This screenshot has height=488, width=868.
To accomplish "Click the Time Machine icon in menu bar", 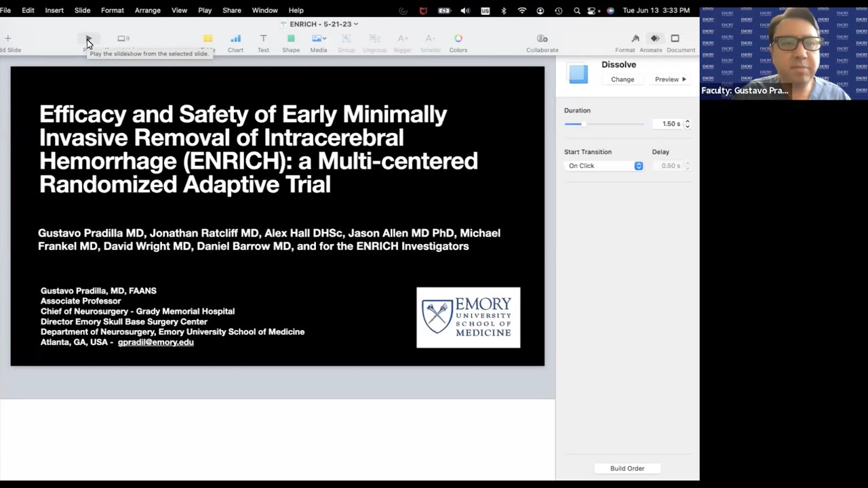I will (559, 10).
